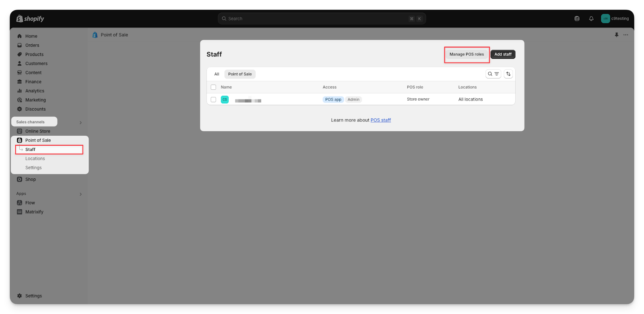Open Sidekick assistant icon in top bar
The image size is (644, 314).
pos(577,19)
